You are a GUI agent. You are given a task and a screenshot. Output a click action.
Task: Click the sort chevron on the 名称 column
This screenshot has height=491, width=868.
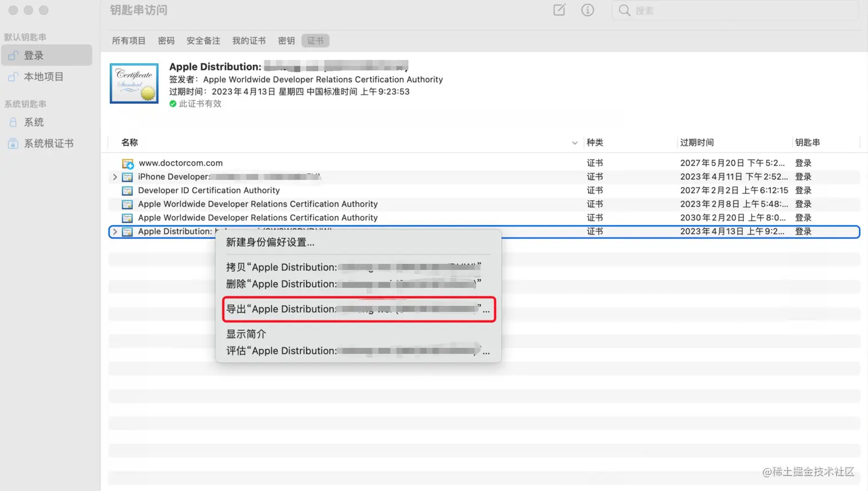tap(574, 142)
